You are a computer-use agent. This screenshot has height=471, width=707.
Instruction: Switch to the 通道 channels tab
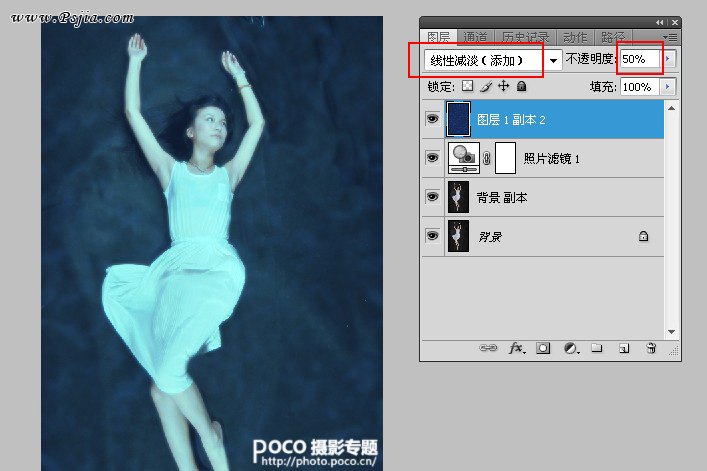pos(476,37)
